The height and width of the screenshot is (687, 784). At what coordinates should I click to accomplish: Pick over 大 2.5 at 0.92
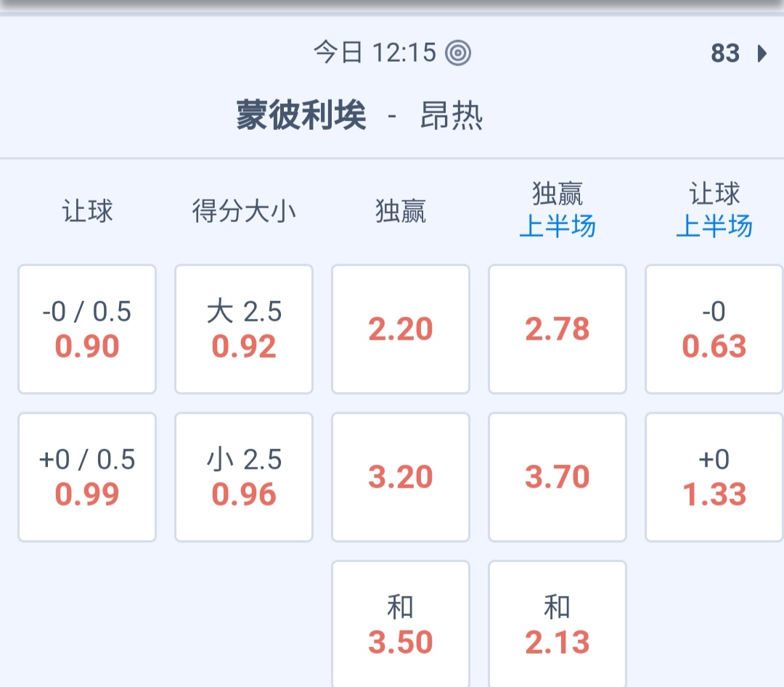[244, 329]
